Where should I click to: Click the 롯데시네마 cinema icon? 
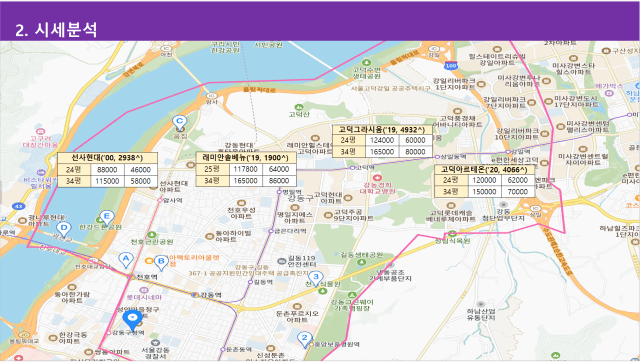144,290
